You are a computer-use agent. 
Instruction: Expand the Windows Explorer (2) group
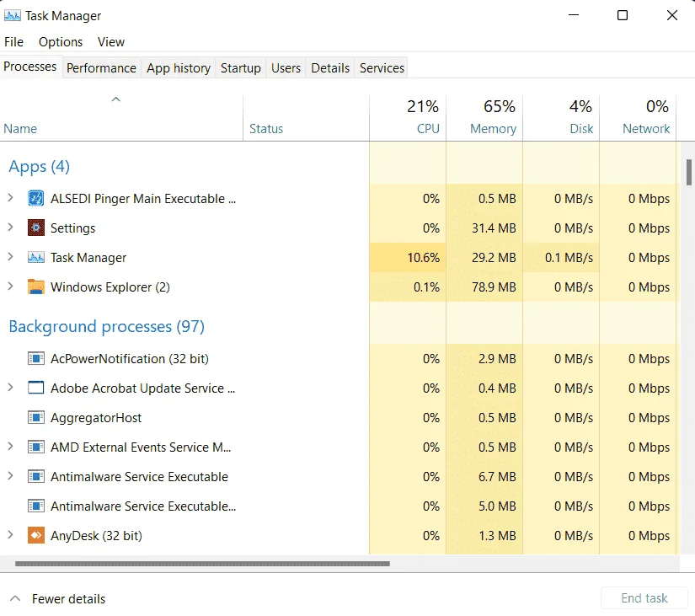click(x=11, y=286)
